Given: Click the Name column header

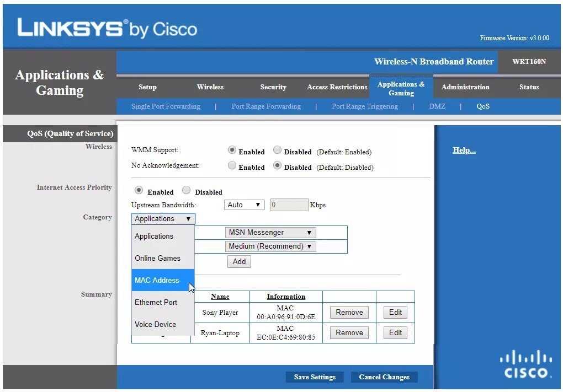Looking at the screenshot, I should 220,297.
